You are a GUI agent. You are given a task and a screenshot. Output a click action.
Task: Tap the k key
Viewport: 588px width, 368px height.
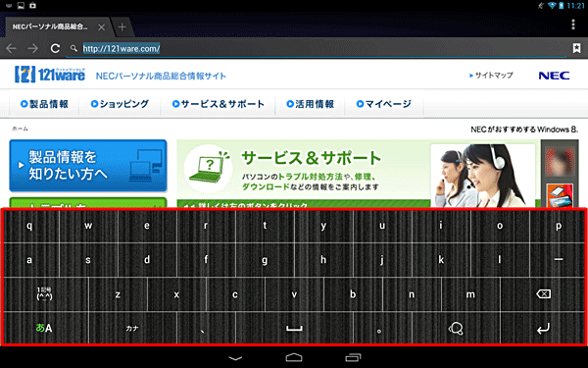coord(441,259)
